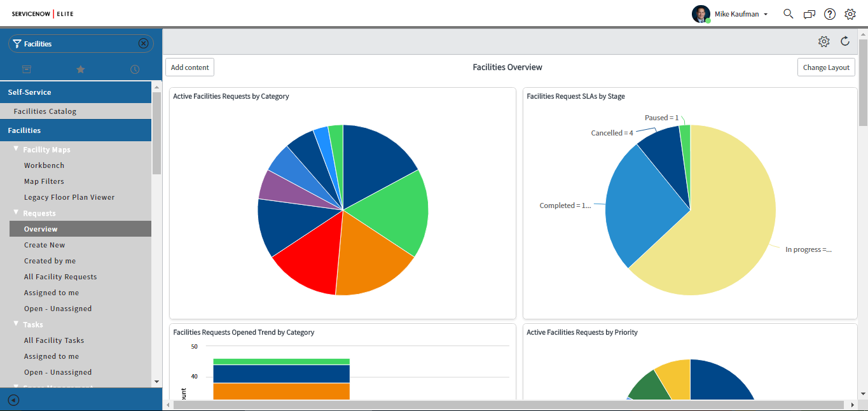The height and width of the screenshot is (411, 868).
Task: Click the 'Cancelled = 4' label
Action: [x=612, y=133]
